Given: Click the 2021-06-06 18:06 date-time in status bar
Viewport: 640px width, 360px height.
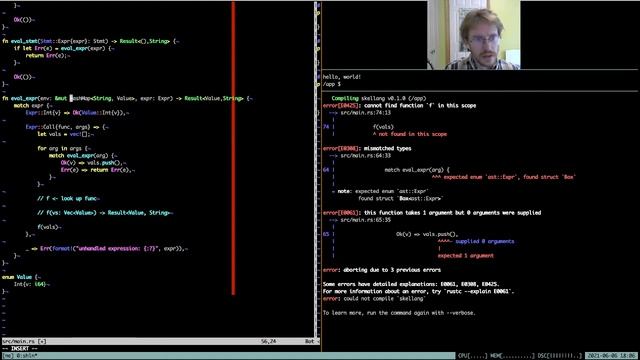Looking at the screenshot, I should 612,356.
